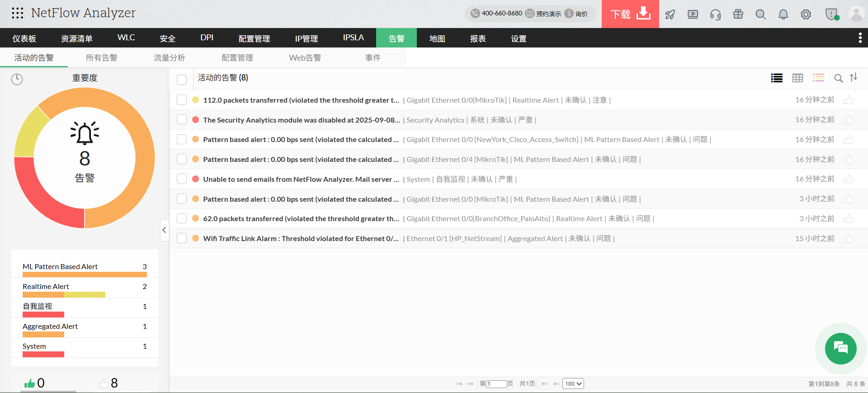Go to the previous page arrow

[470, 384]
